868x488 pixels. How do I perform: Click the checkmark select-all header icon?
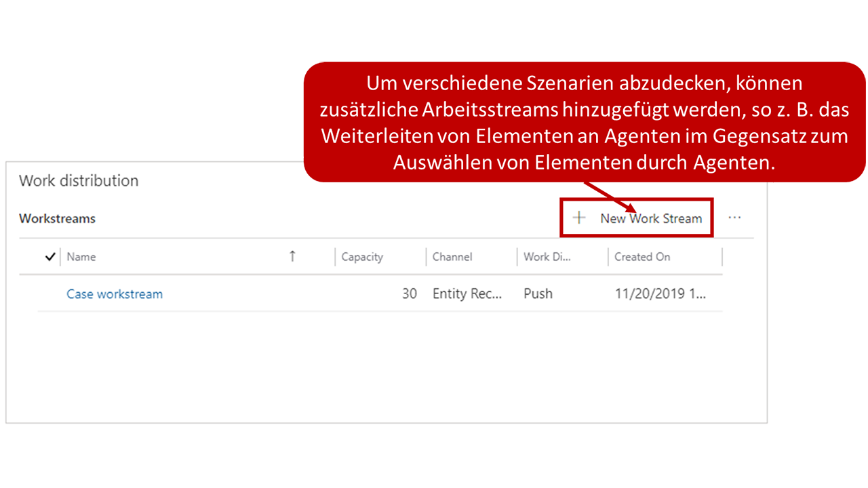50,256
